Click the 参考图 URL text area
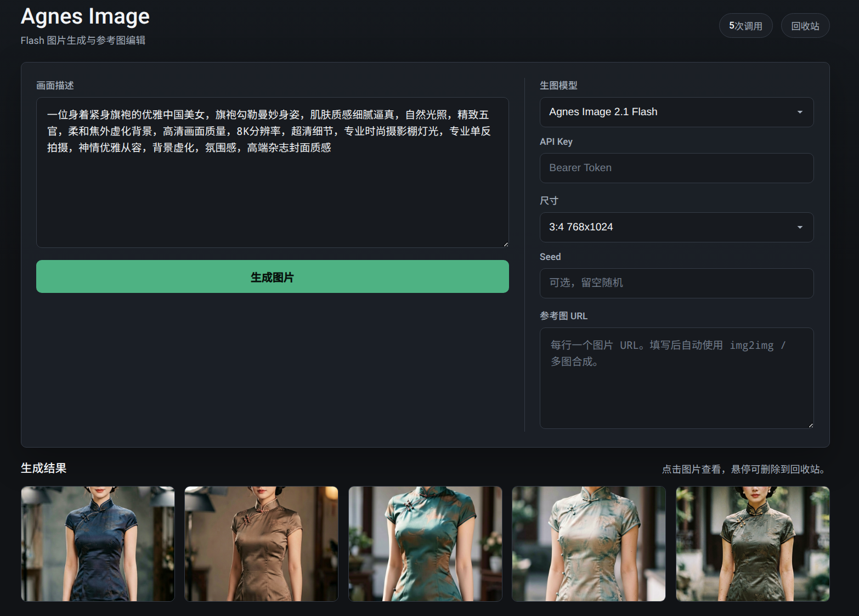The height and width of the screenshot is (616, 859). pyautogui.click(x=676, y=378)
